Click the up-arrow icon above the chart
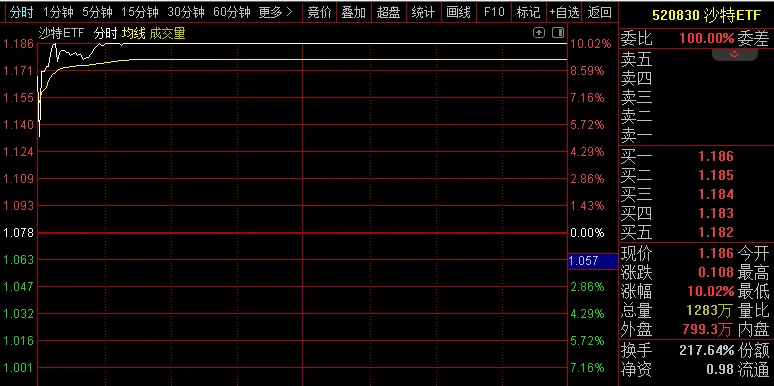This screenshot has height=386, width=774. (539, 33)
